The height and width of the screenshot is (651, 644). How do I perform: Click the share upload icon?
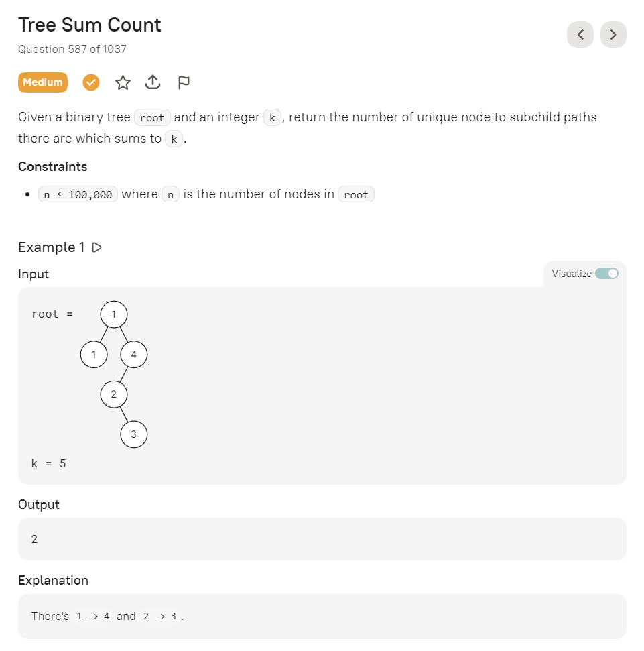tap(153, 82)
